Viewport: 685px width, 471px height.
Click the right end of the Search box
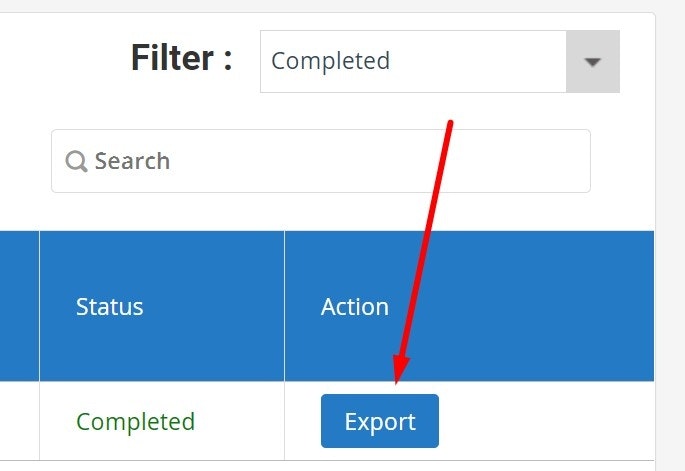pyautogui.click(x=570, y=161)
